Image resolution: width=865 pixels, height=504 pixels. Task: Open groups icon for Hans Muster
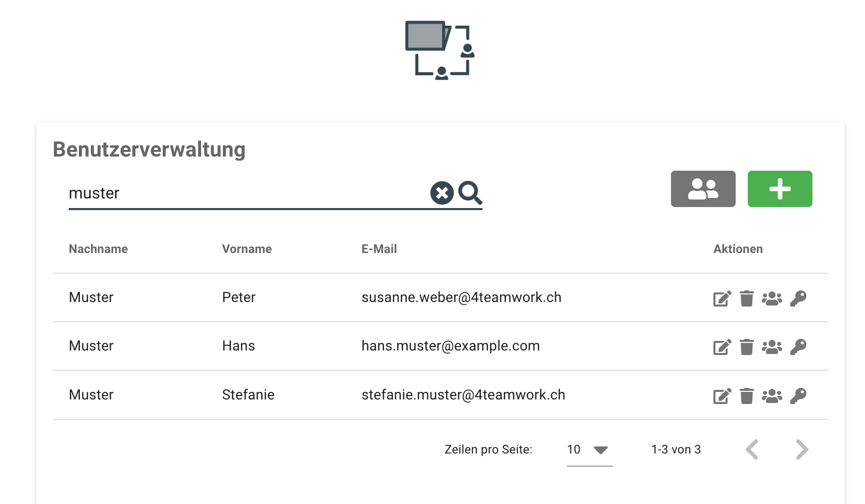click(772, 347)
